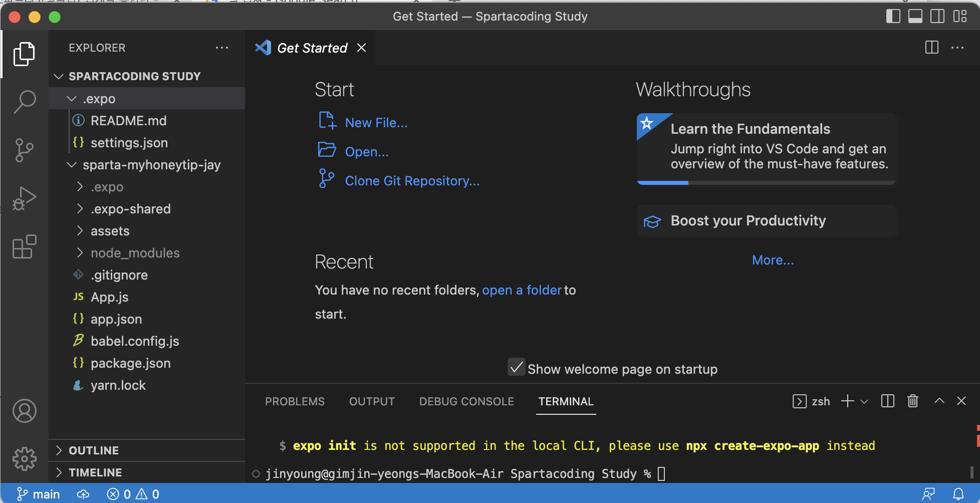Close the Get Started tab
Image resolution: width=980 pixels, height=503 pixels.
[361, 48]
